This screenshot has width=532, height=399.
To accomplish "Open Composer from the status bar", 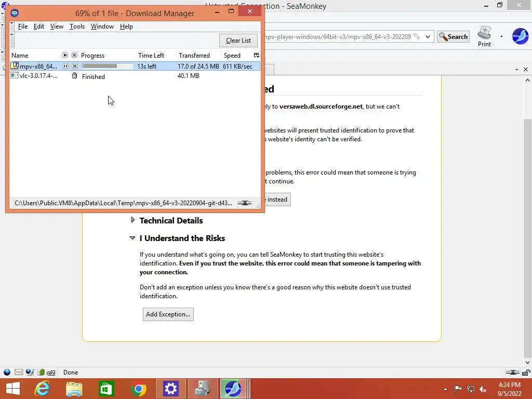I will click(x=30, y=372).
